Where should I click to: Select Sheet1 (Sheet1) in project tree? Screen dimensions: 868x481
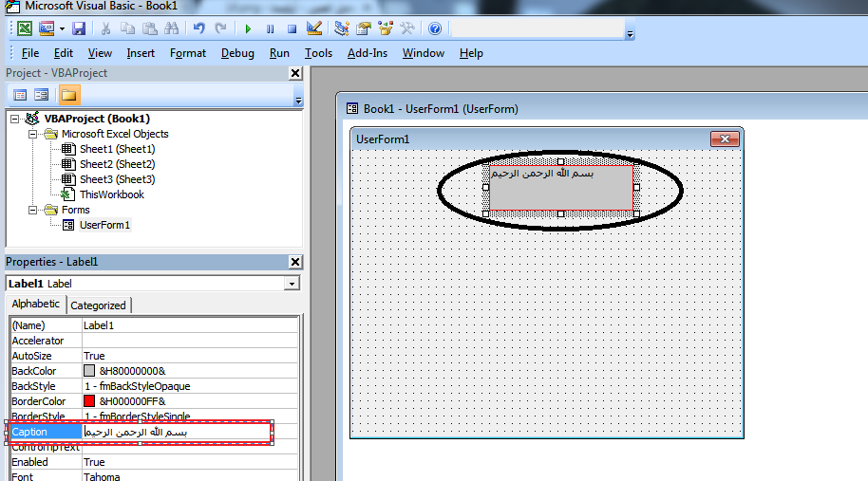pos(117,149)
